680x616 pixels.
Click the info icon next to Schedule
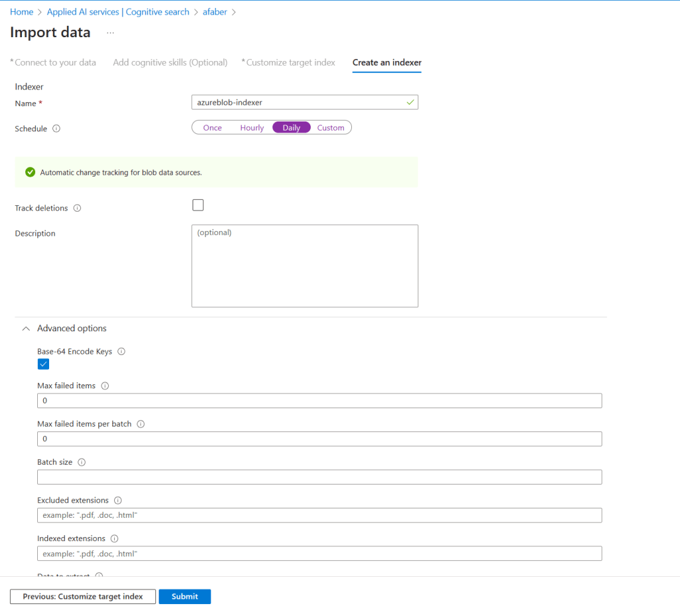pos(56,129)
